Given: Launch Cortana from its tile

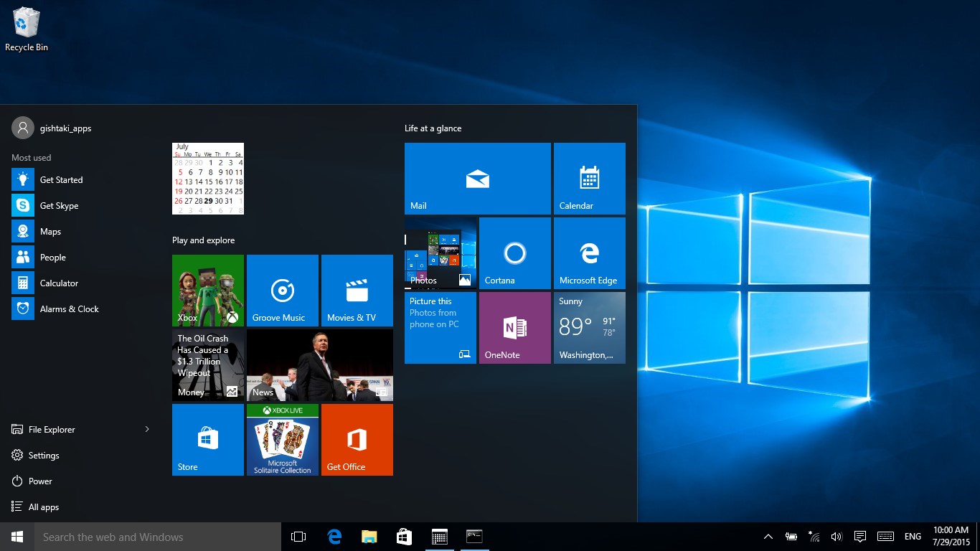Looking at the screenshot, I should pyautogui.click(x=514, y=253).
